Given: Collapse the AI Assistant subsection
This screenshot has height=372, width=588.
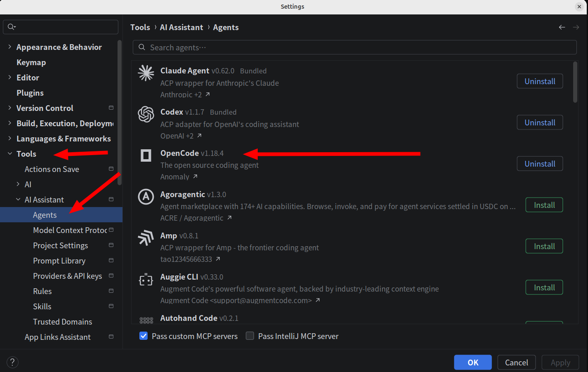Looking at the screenshot, I should click(x=18, y=200).
